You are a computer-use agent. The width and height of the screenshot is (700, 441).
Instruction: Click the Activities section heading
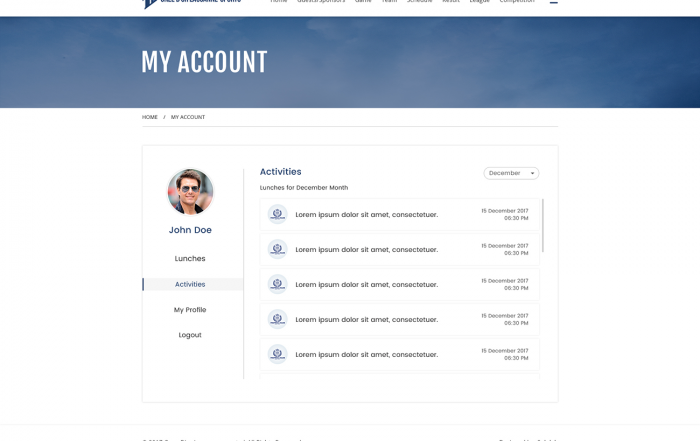pyautogui.click(x=280, y=172)
